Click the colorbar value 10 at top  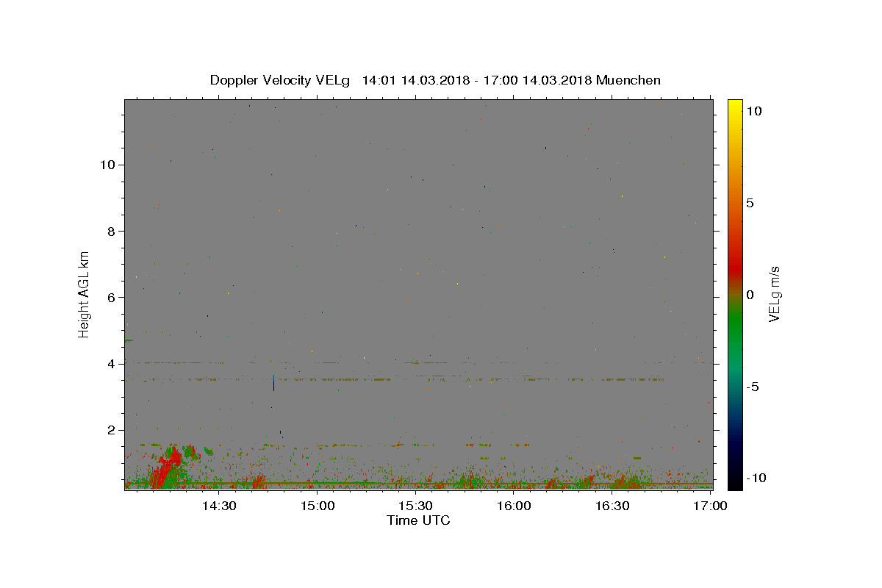(x=753, y=111)
